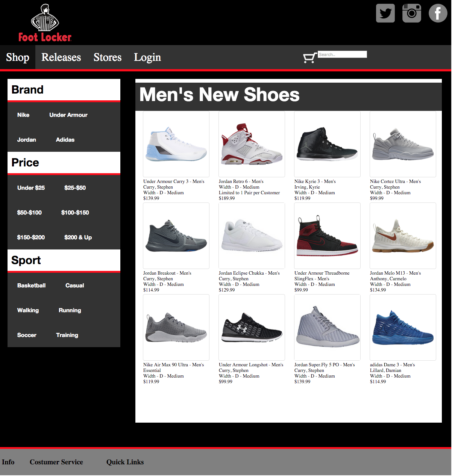Click the Jordan Breakout title

tap(167, 273)
